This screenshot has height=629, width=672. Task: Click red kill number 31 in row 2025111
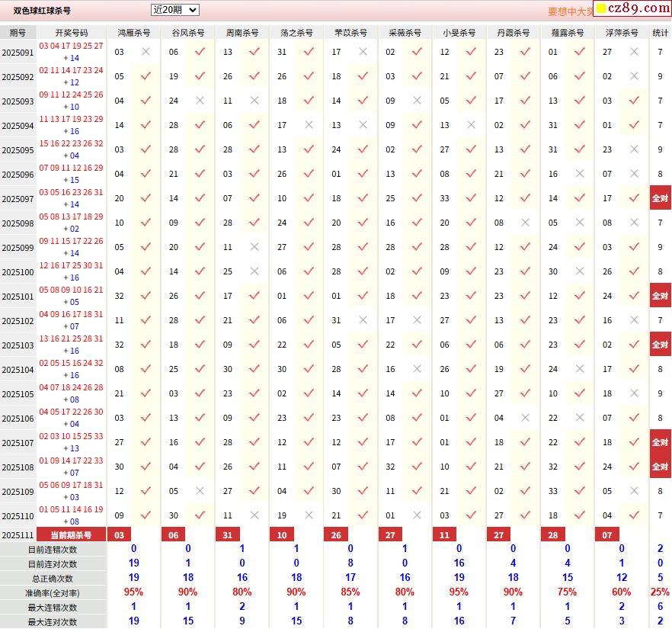228,535
